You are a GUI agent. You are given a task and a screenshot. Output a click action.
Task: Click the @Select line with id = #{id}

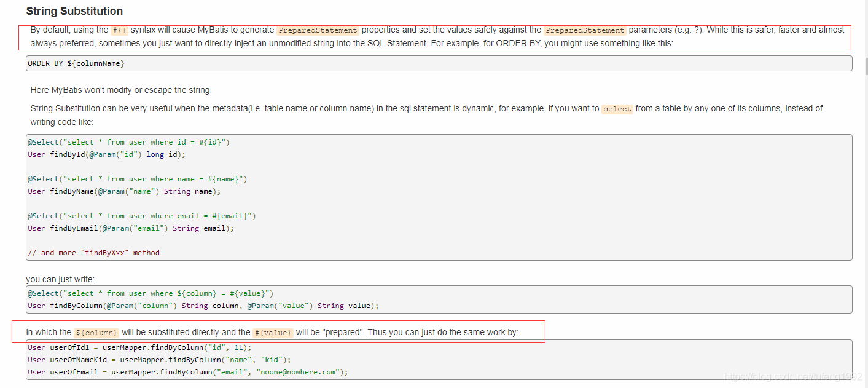pyautogui.click(x=128, y=142)
